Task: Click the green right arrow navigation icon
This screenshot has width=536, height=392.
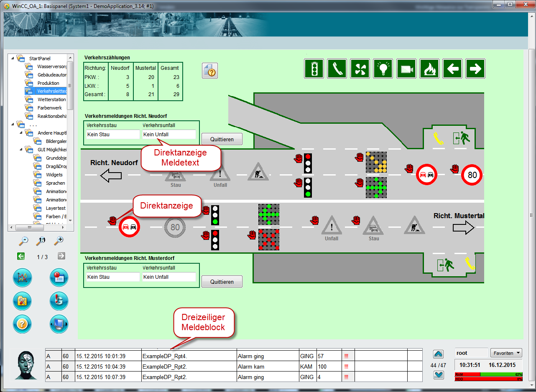Action: [475, 69]
